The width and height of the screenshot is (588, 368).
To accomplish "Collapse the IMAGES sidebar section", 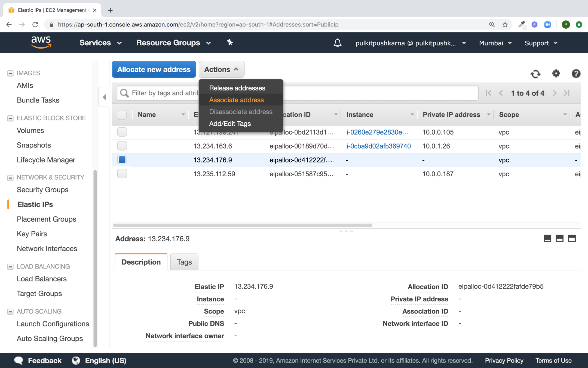I will click(10, 73).
